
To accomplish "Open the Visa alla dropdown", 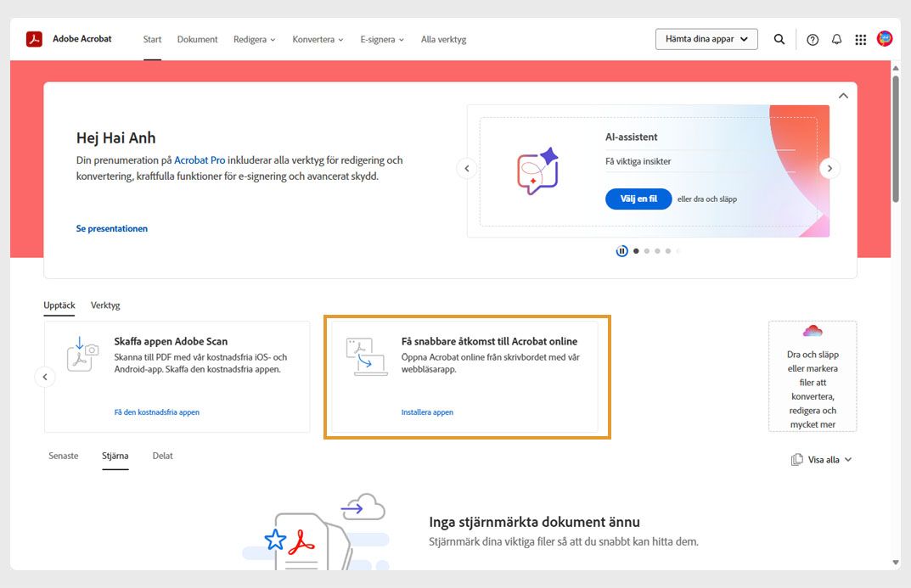I will [820, 459].
